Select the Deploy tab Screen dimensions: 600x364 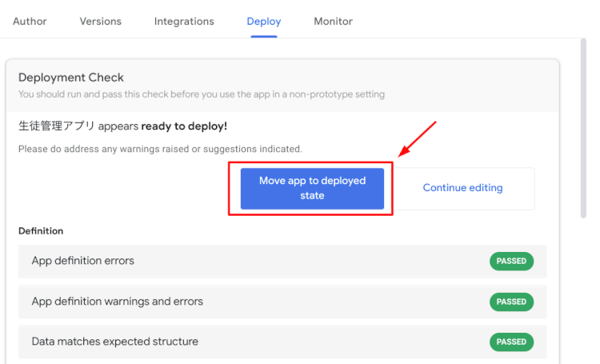click(263, 22)
